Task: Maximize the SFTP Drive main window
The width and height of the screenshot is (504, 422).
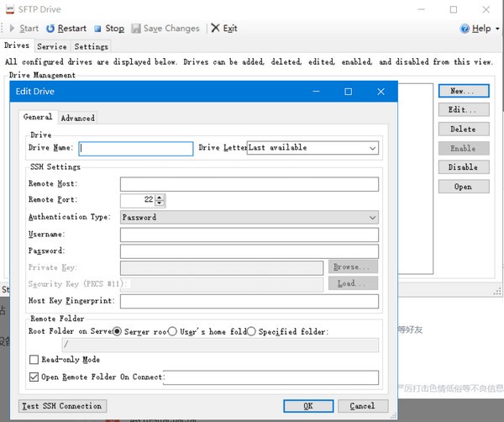Action: pos(454,9)
